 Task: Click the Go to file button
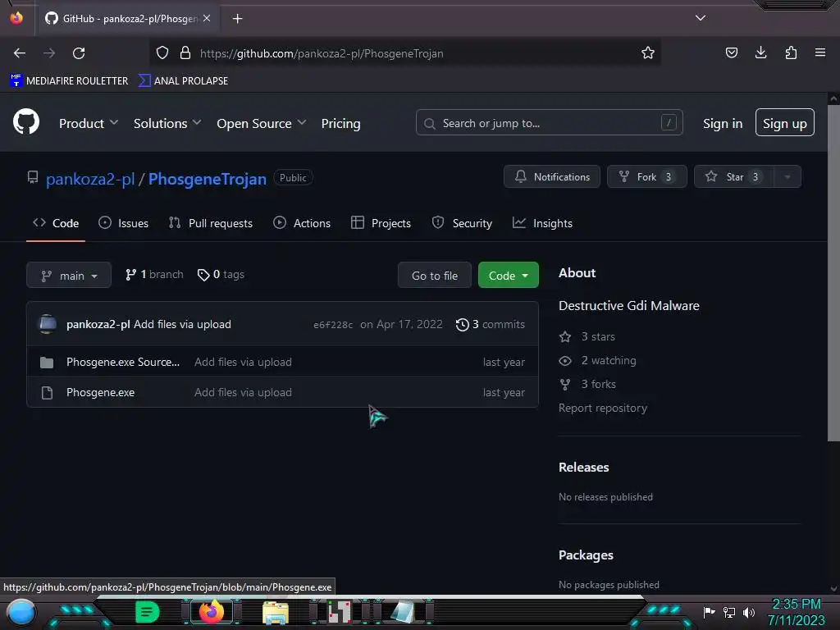click(435, 275)
